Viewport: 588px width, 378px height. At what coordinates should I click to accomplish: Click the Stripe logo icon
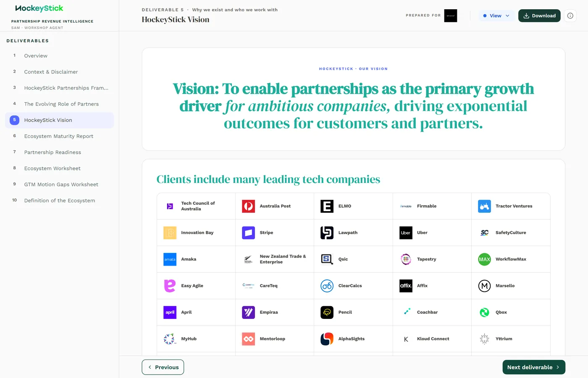pos(249,233)
